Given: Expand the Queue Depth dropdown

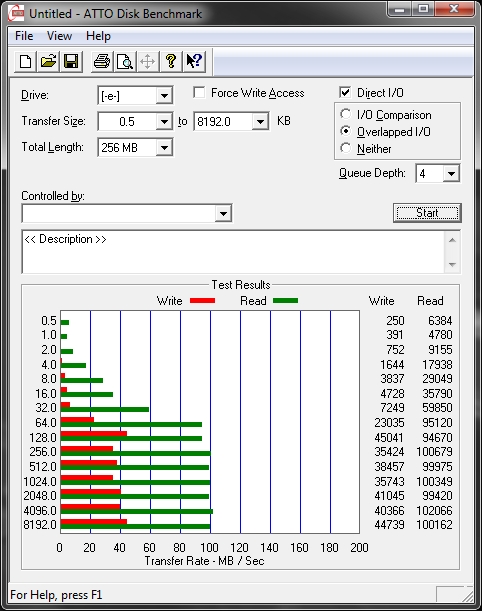Looking at the screenshot, I should pos(451,173).
